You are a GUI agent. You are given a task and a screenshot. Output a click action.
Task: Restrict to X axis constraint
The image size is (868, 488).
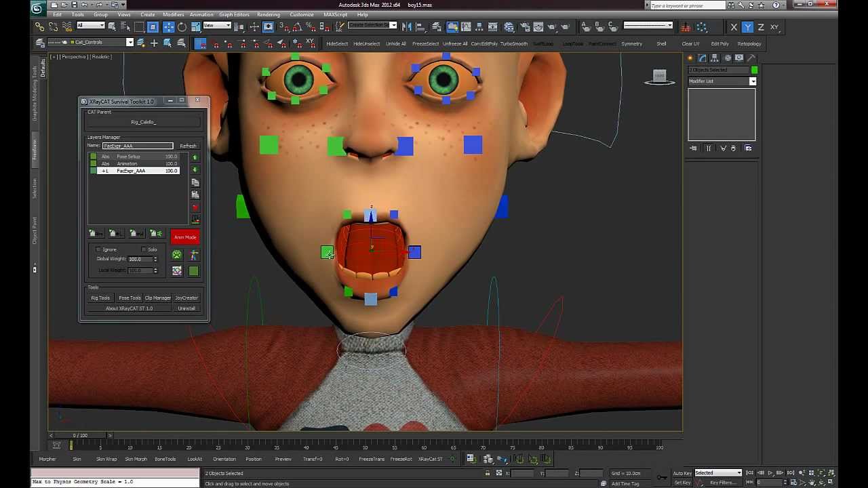point(734,27)
